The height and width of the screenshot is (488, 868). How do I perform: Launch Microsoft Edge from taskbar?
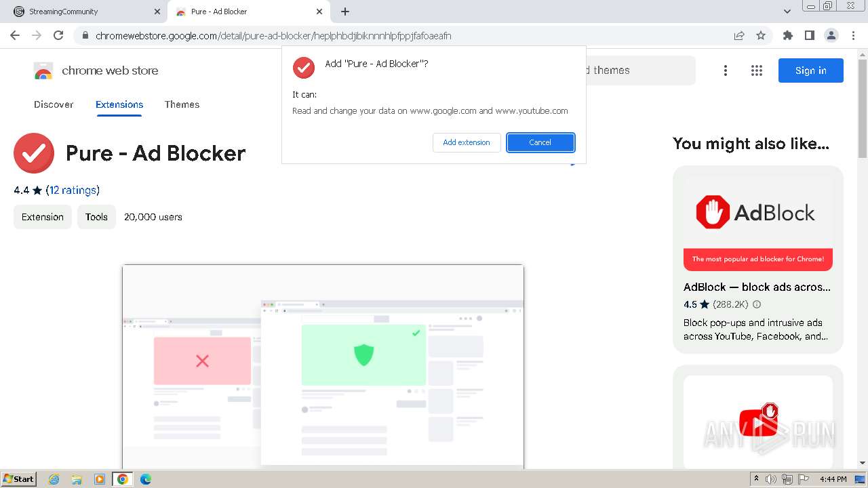pos(146,479)
